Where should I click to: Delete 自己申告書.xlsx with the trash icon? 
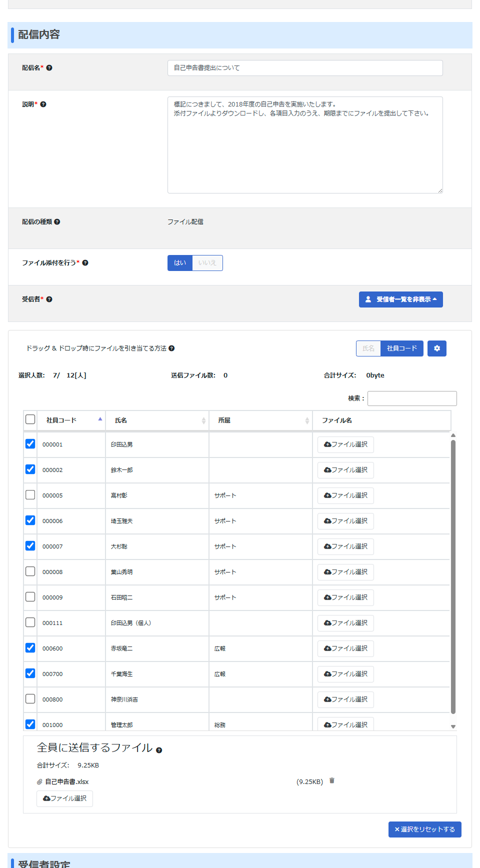pos(331,781)
